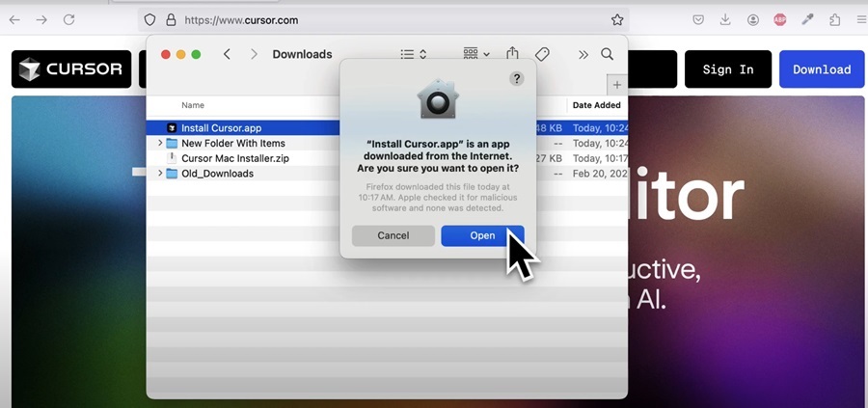
Task: Click the URL address bar field
Action: click(383, 20)
